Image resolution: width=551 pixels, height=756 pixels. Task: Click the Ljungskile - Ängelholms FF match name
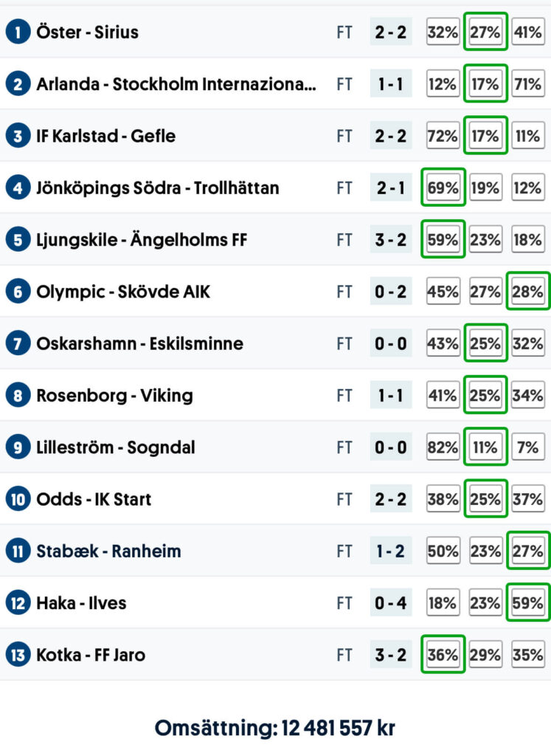[x=142, y=240]
